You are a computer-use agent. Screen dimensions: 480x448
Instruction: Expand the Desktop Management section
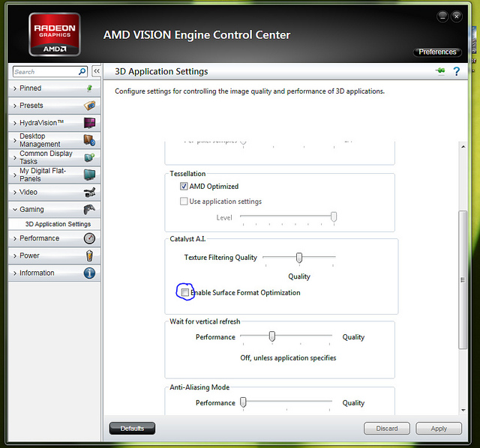click(x=15, y=140)
